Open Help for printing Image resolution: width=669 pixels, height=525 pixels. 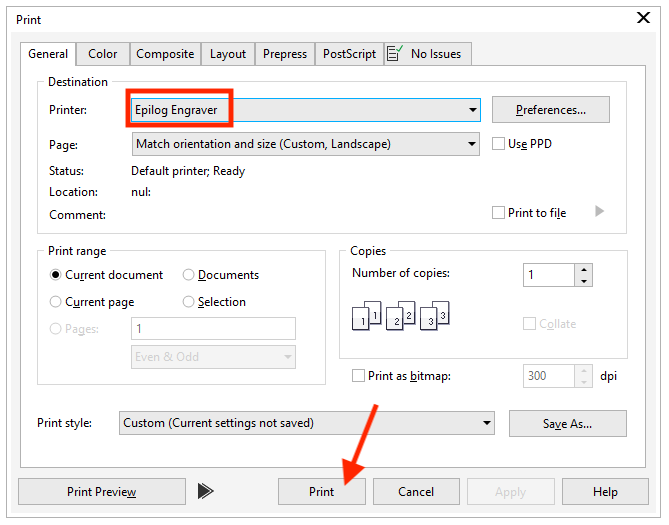pos(605,492)
